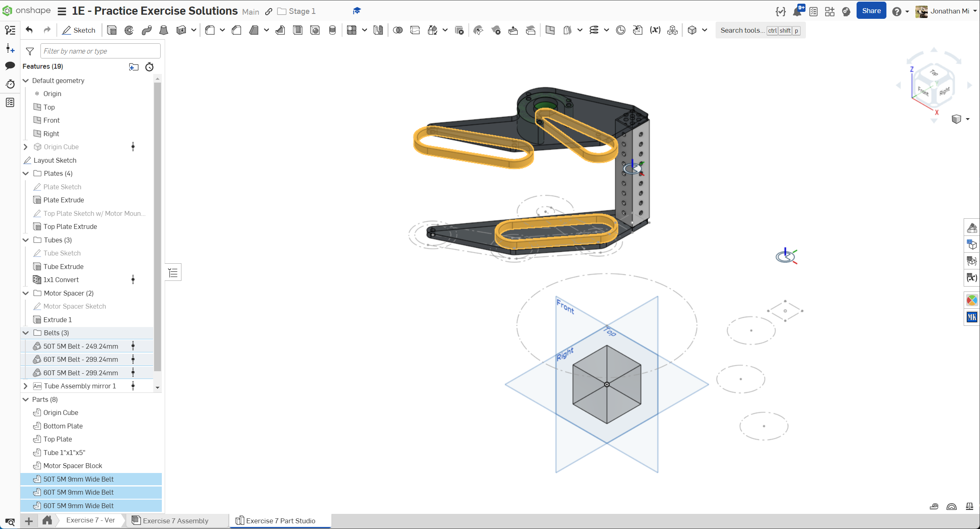
Task: Open notifications bell icon
Action: pyautogui.click(x=797, y=11)
